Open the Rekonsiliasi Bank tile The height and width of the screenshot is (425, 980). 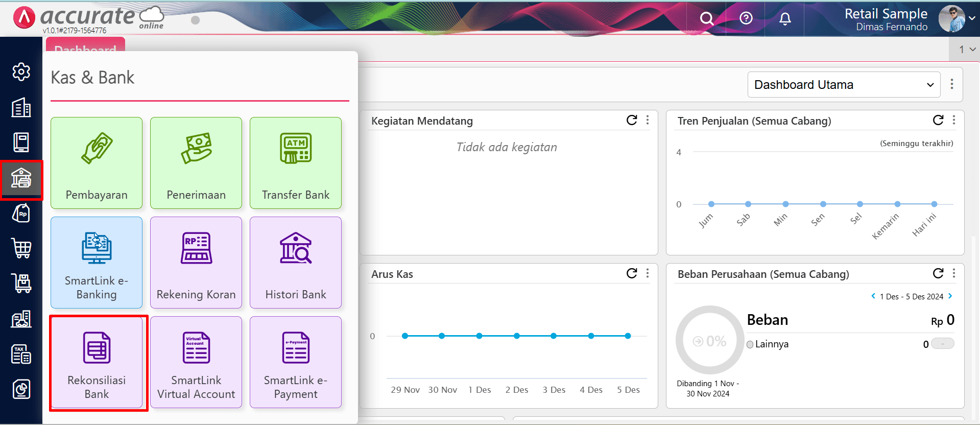pyautogui.click(x=97, y=362)
